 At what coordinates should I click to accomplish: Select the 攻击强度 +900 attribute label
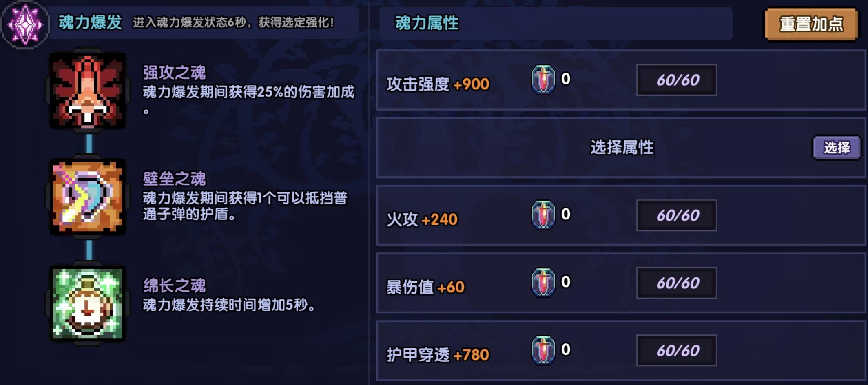438,84
